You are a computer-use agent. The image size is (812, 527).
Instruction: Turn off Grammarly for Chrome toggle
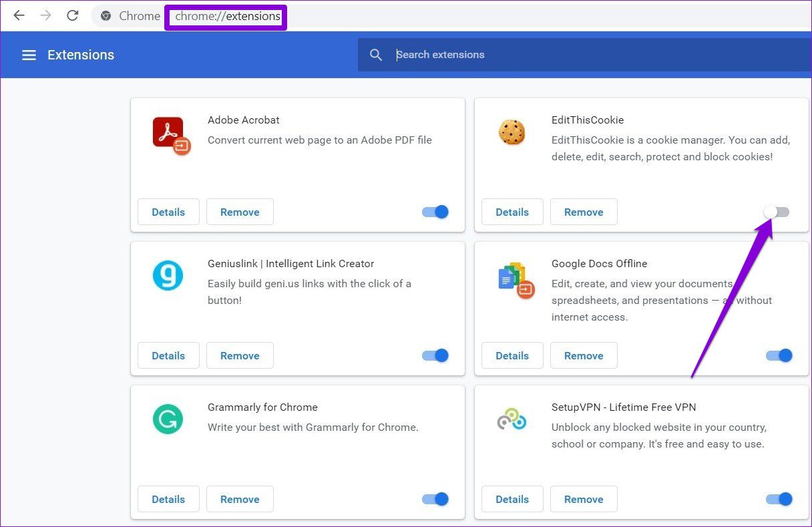[x=435, y=499]
